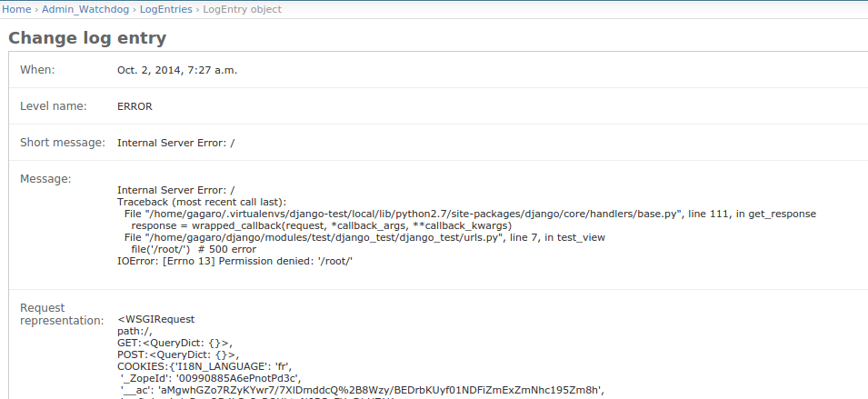Open the Admin_Watchdog breadcrumb link

pos(85,9)
